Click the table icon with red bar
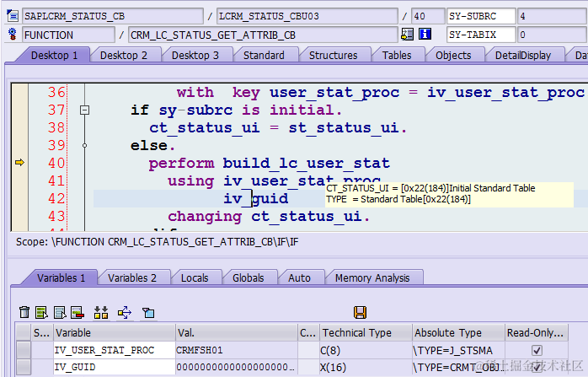Viewport: 588px width, 377px height. click(78, 312)
